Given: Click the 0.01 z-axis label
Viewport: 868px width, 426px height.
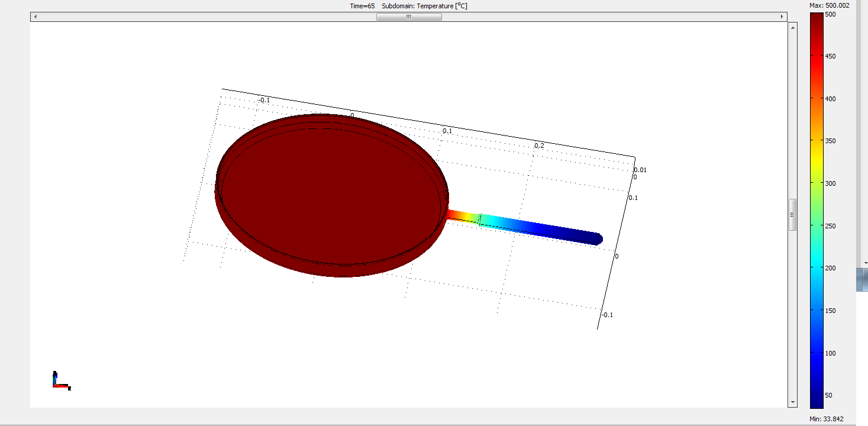Looking at the screenshot, I should (640, 170).
